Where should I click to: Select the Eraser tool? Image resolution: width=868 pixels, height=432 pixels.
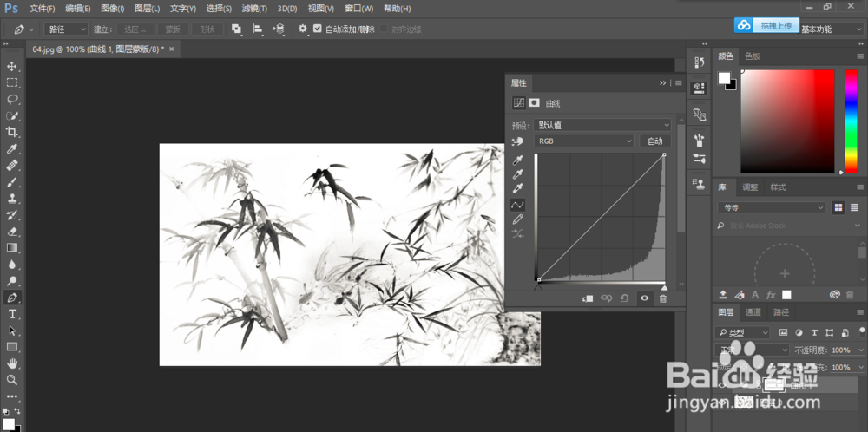(11, 232)
